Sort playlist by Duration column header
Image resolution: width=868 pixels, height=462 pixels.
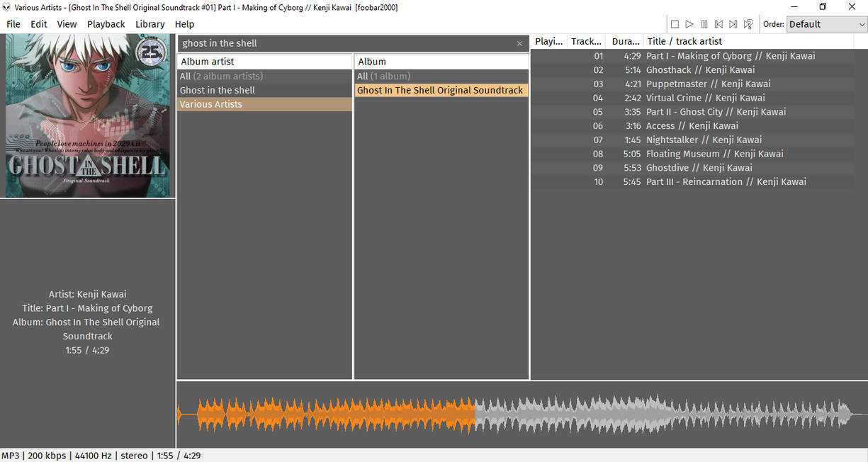tap(626, 42)
